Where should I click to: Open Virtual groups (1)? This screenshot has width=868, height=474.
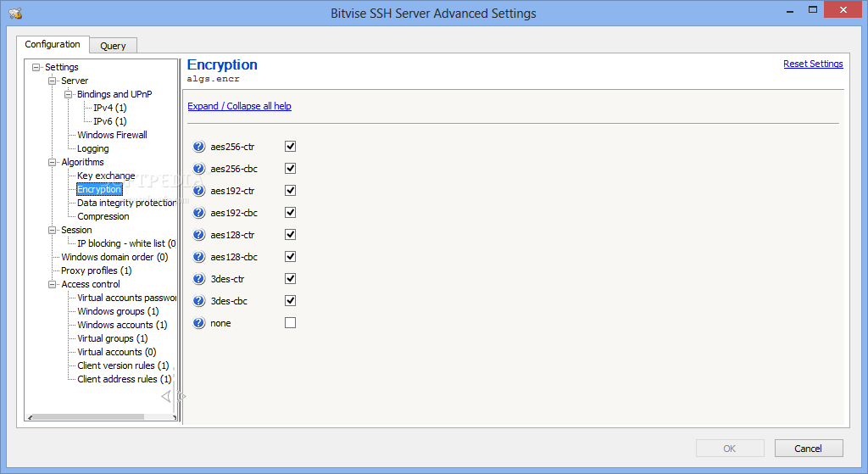click(x=113, y=338)
